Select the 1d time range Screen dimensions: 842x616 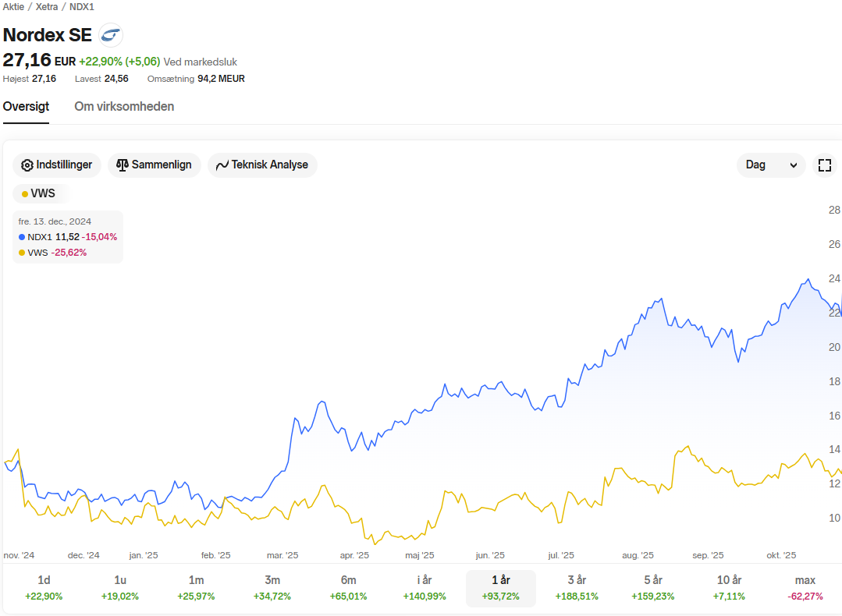tap(44, 588)
